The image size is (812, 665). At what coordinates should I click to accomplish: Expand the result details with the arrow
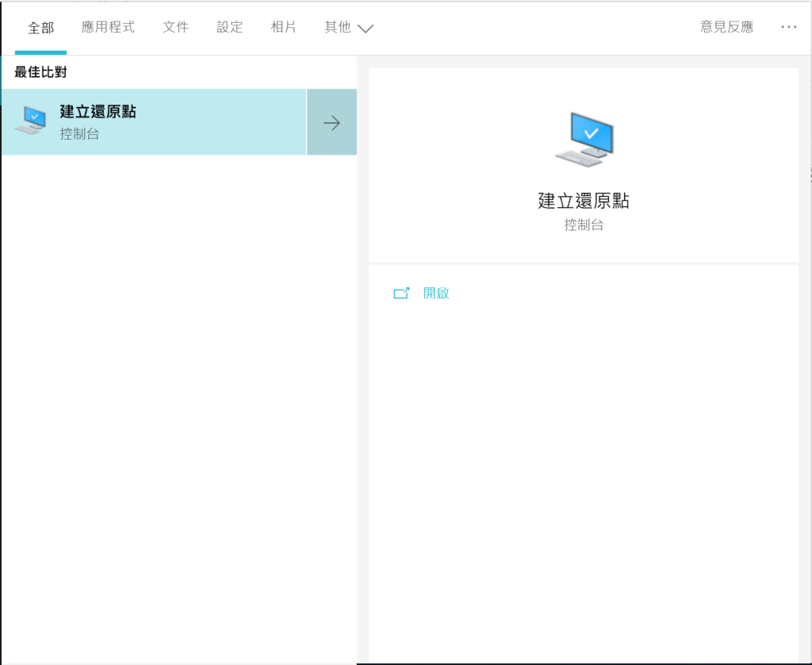click(332, 122)
